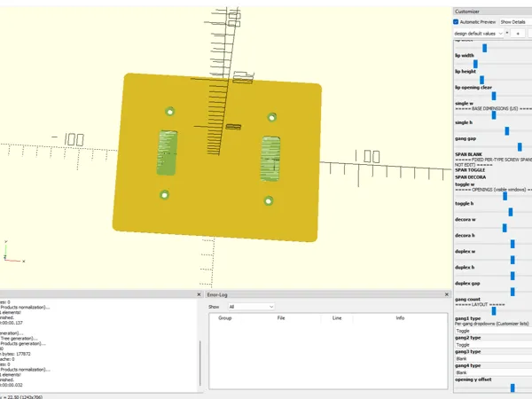The width and height of the screenshot is (532, 399).
Task: Sort Error-Log by Group column
Action: [x=225, y=318]
